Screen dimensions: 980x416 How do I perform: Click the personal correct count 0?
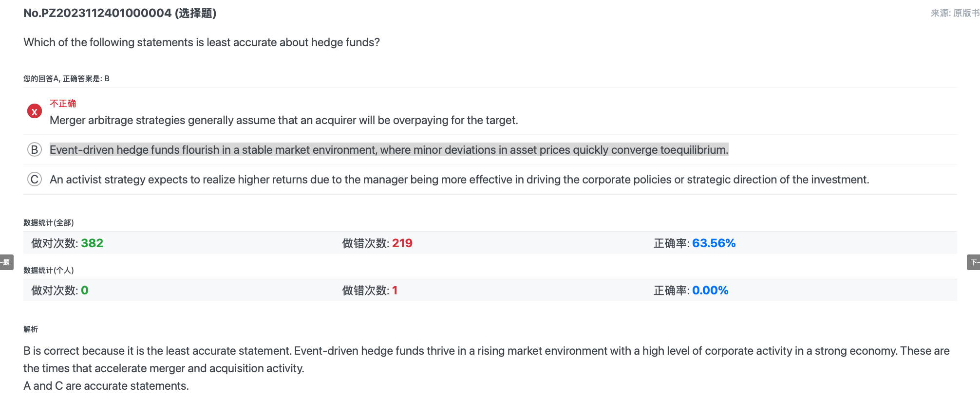(x=85, y=290)
